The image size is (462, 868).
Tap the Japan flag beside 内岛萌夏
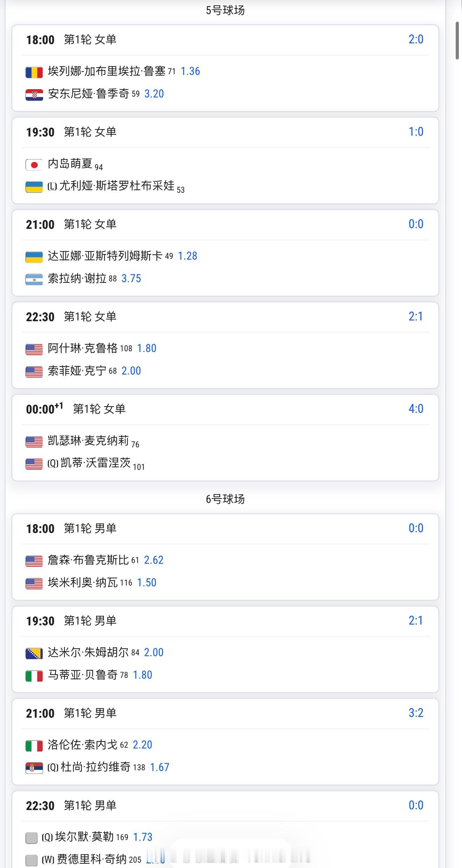34,164
